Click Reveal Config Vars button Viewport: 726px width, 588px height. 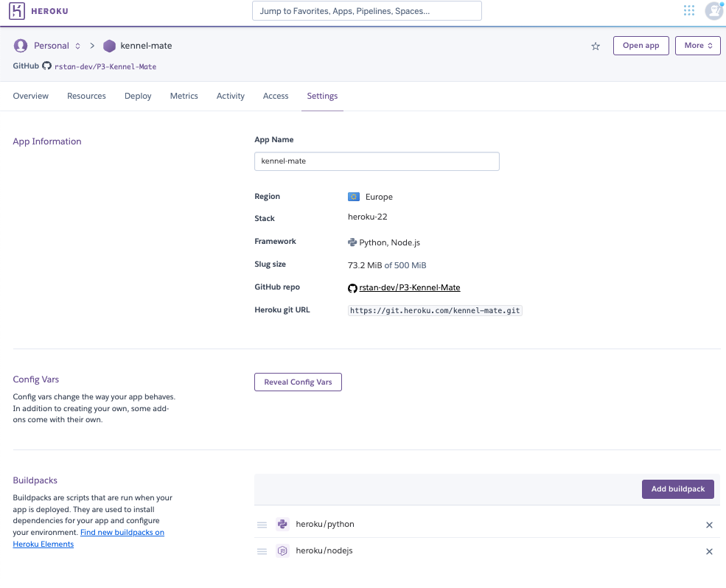(298, 382)
